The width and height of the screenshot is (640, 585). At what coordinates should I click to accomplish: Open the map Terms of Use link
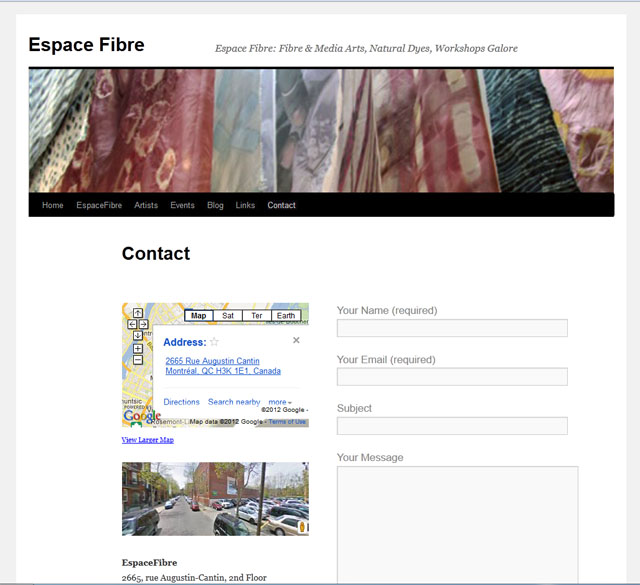pos(287,422)
